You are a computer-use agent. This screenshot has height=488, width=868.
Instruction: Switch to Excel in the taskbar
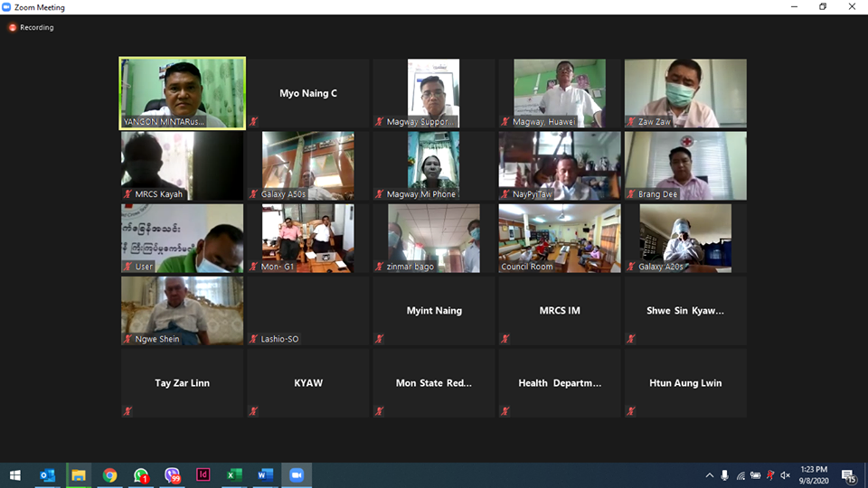[234, 475]
